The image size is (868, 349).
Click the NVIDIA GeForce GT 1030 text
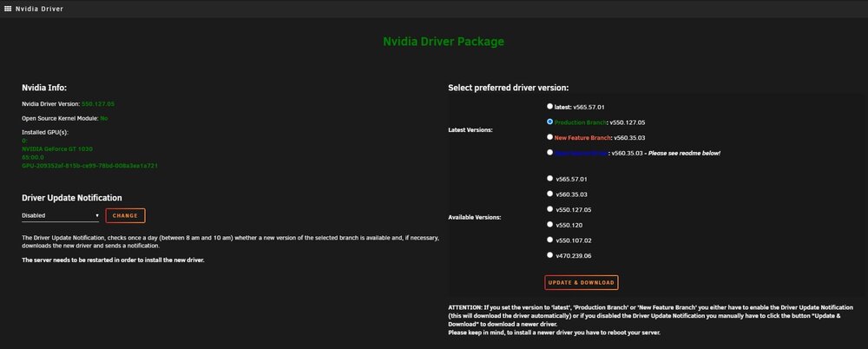coord(57,149)
